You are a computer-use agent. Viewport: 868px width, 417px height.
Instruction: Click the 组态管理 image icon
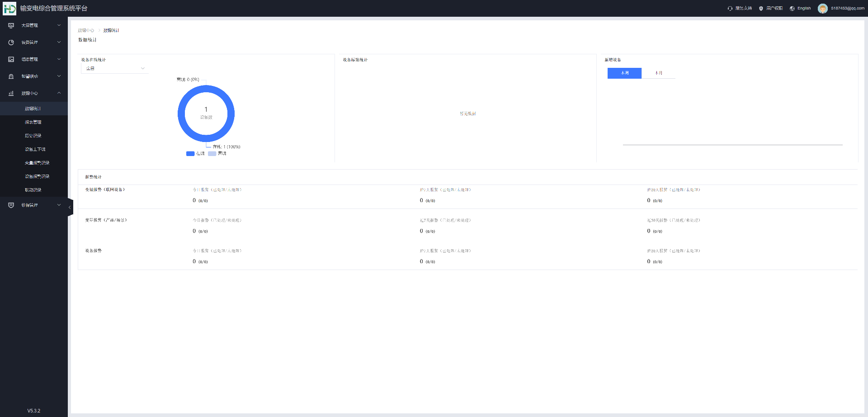[x=11, y=59]
